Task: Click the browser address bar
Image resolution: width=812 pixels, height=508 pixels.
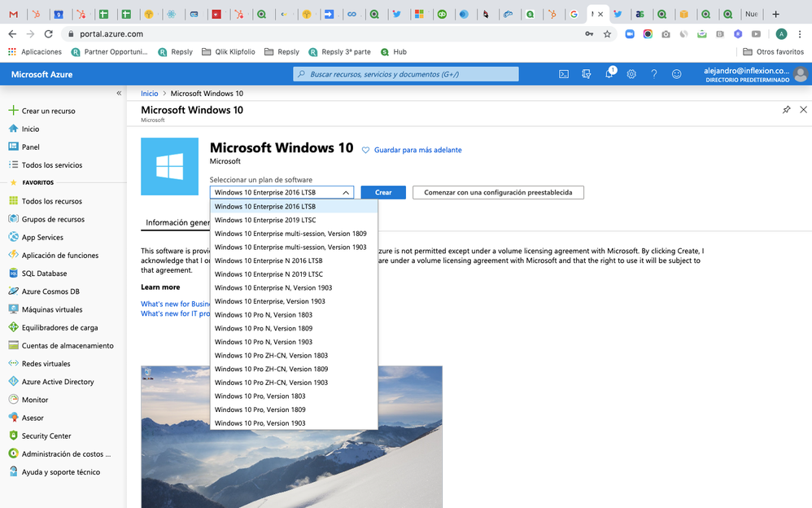Action: 331,33
